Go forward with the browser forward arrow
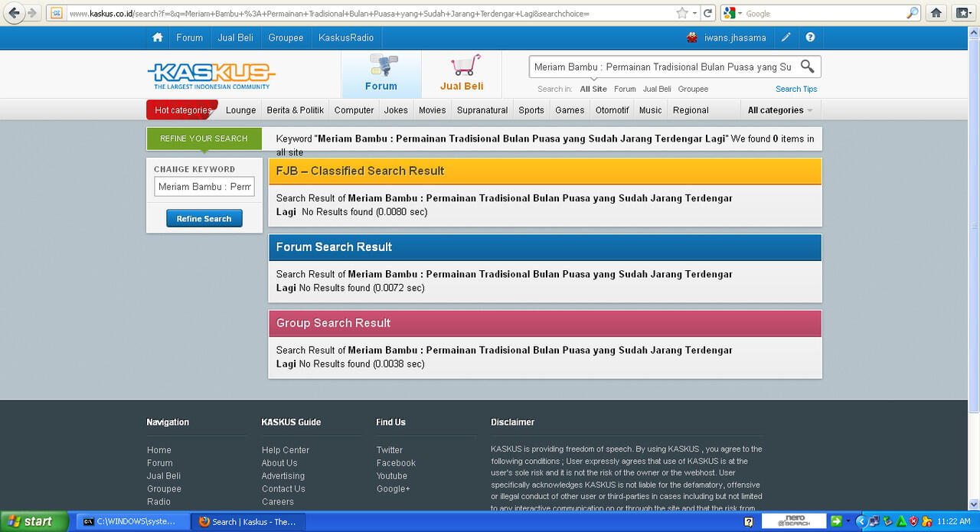The width and height of the screenshot is (980, 532). pyautogui.click(x=32, y=13)
